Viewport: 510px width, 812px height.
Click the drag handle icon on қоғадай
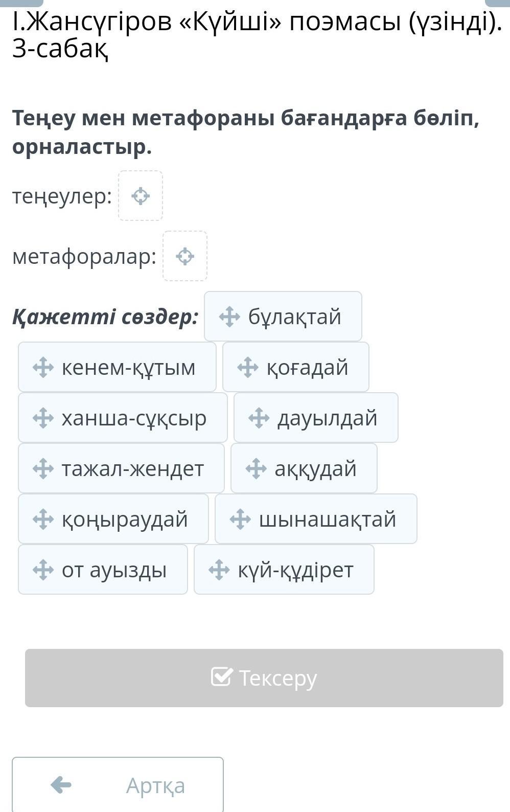pos(248,367)
